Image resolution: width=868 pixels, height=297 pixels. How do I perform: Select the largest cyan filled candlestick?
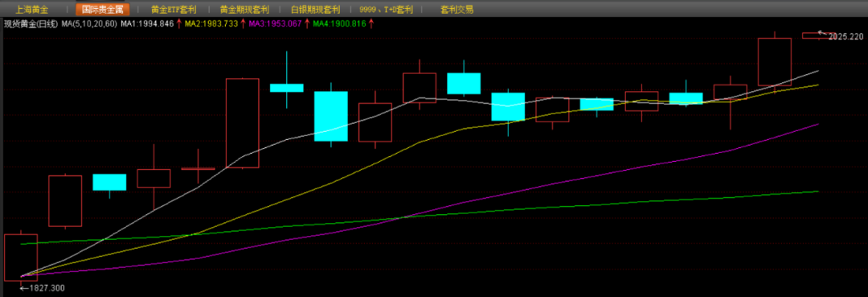tap(331, 117)
